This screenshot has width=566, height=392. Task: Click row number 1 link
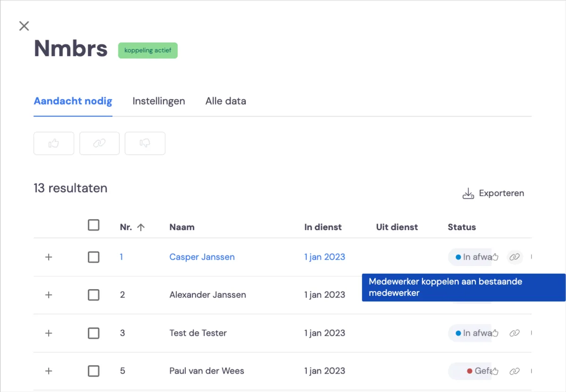[121, 257]
